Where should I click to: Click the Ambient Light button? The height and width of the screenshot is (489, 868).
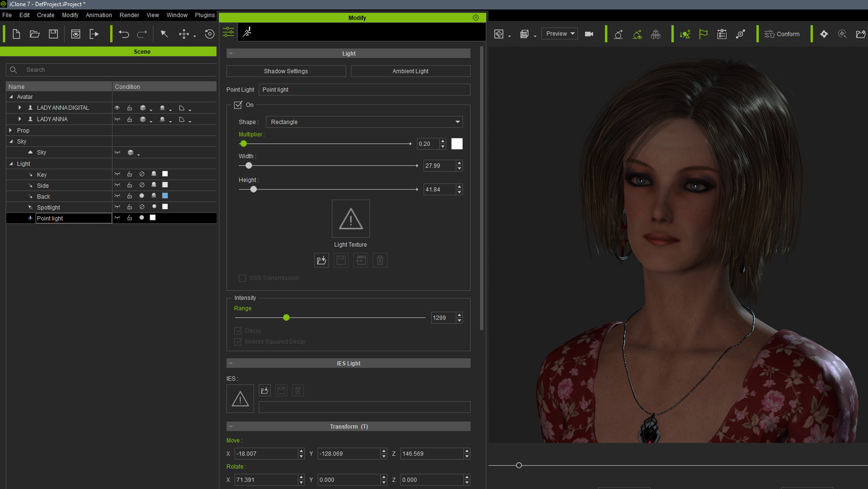coord(410,71)
